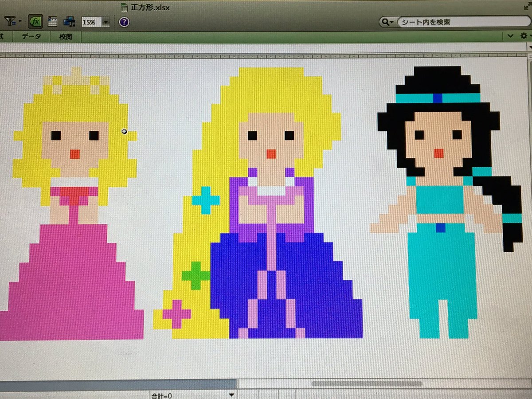The height and width of the screenshot is (399, 532).
Task: Toggle the fx formula builder button
Action: coord(35,21)
